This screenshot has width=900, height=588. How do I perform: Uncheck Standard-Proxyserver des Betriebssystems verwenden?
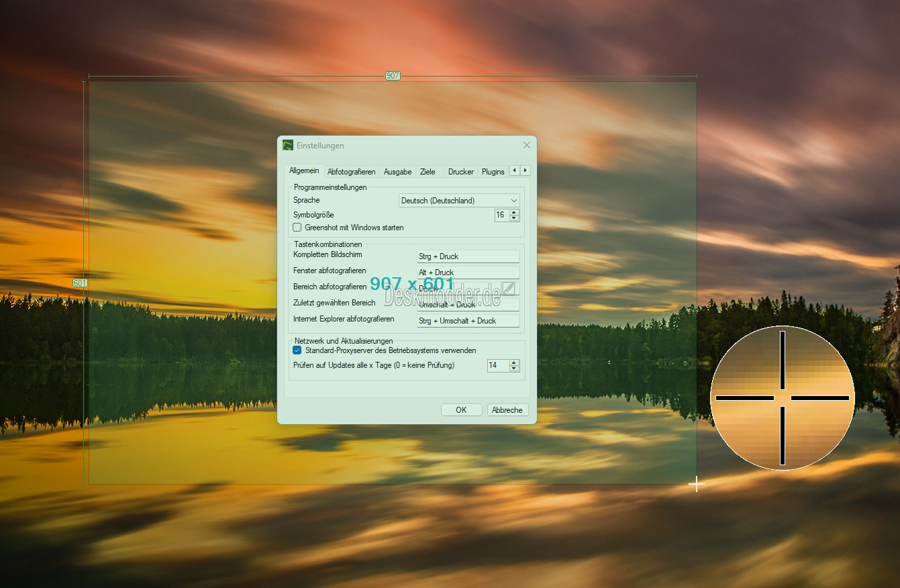pyautogui.click(x=297, y=350)
